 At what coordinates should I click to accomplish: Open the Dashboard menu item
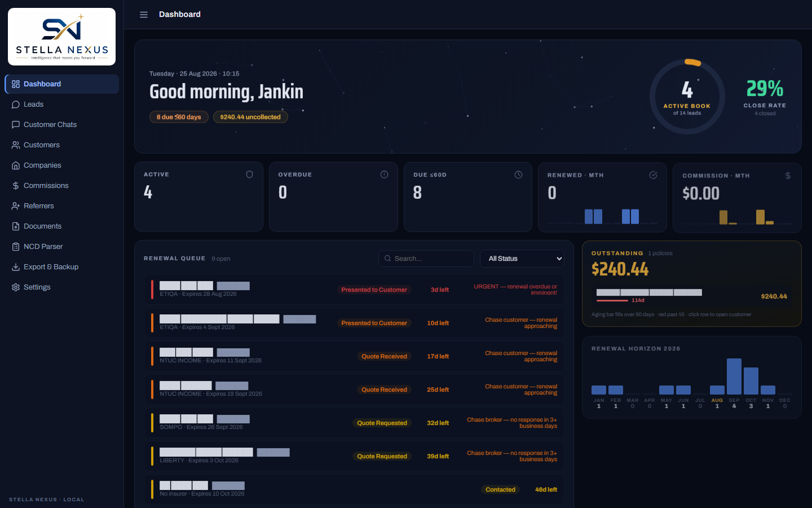[x=62, y=84]
